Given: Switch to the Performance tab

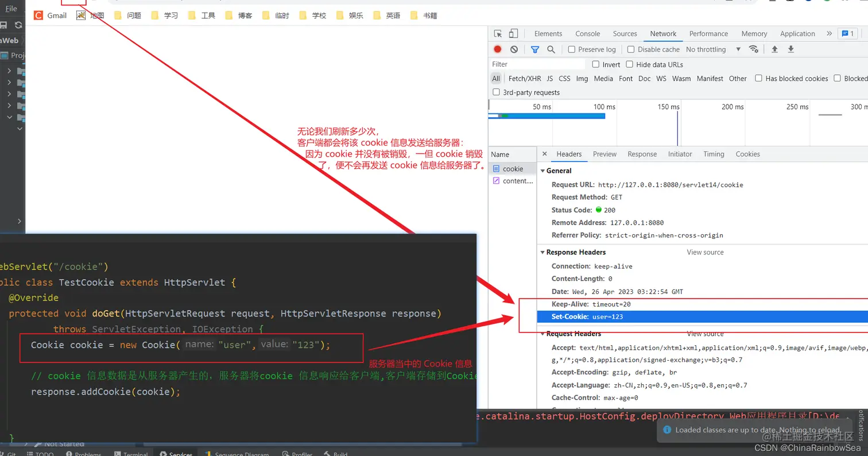Looking at the screenshot, I should (x=708, y=34).
